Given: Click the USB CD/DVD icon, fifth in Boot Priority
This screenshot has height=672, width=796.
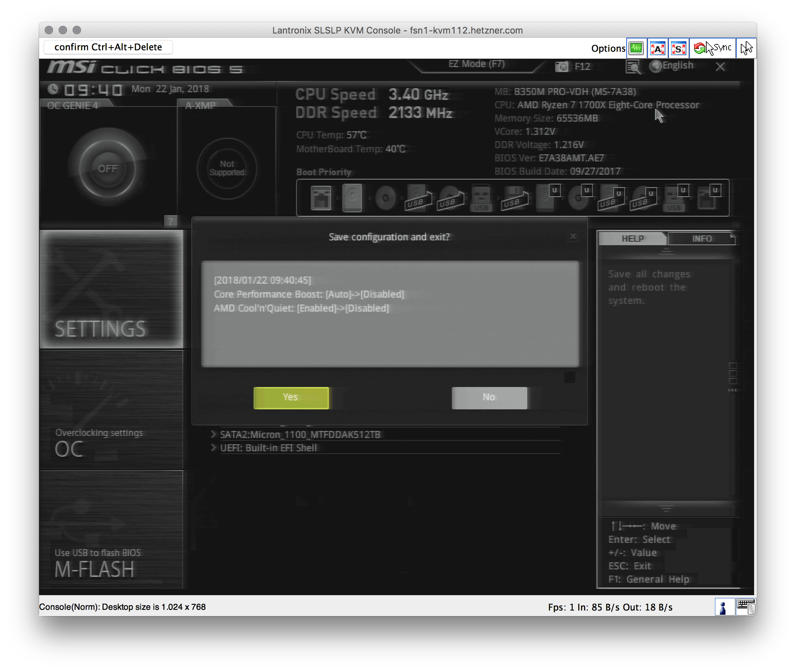Looking at the screenshot, I should point(450,198).
